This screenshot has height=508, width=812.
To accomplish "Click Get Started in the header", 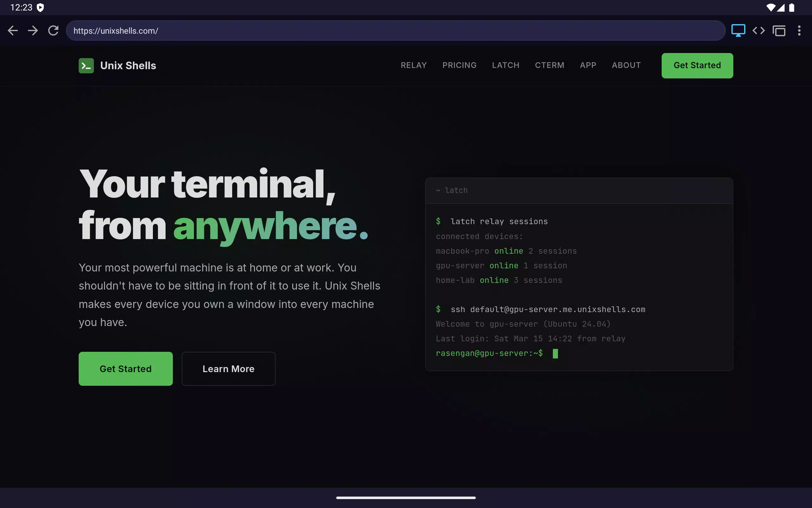I will [697, 65].
